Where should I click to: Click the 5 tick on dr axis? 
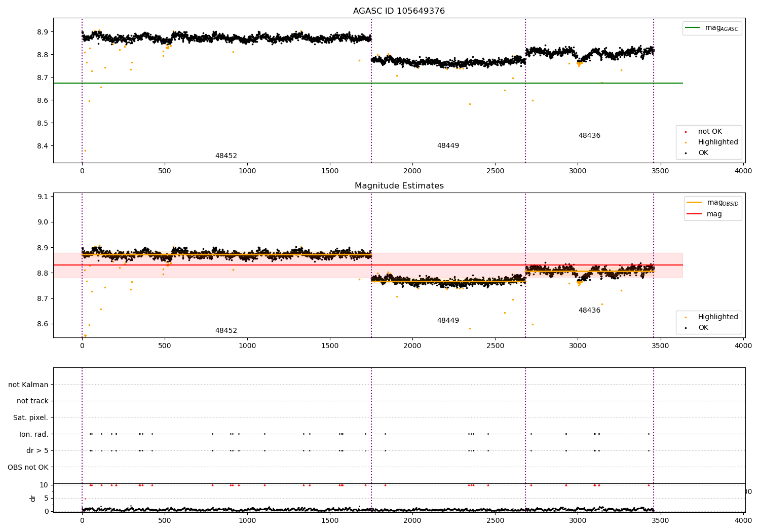(x=46, y=498)
